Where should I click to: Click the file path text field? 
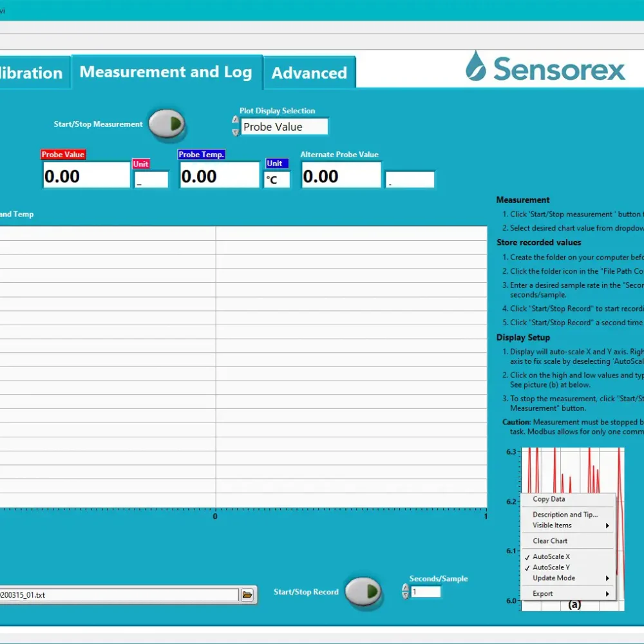pyautogui.click(x=119, y=595)
